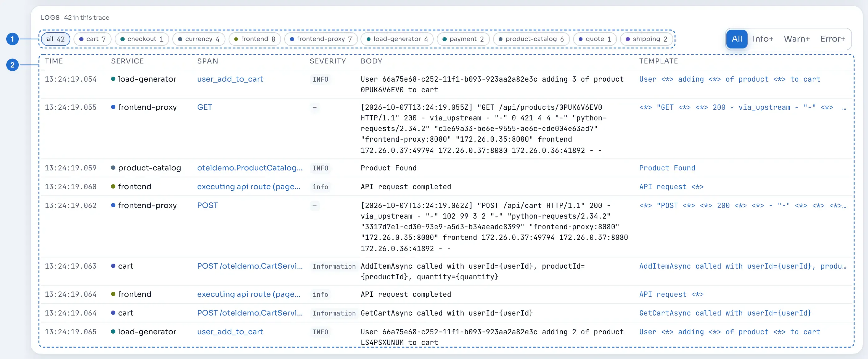Image resolution: width=868 pixels, height=359 pixels.
Task: Filter logs by the frontend-proxy chip
Action: [321, 39]
